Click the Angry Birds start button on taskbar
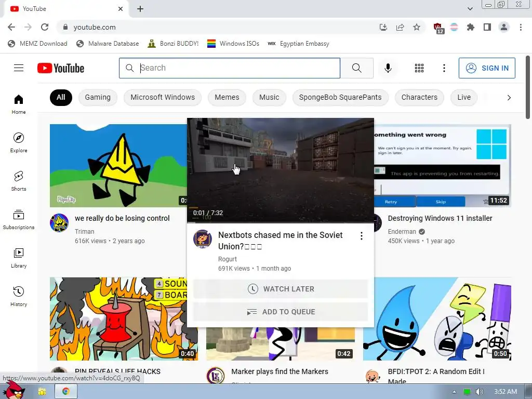 (14, 390)
